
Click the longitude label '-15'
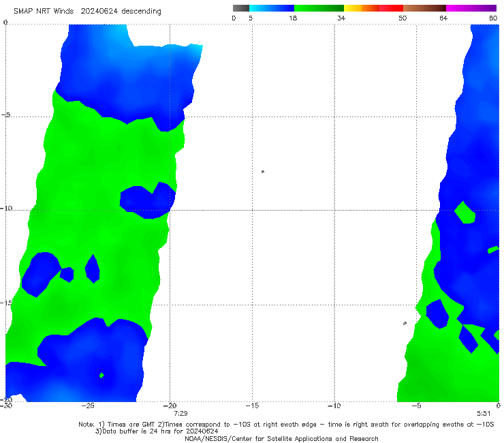pos(252,406)
